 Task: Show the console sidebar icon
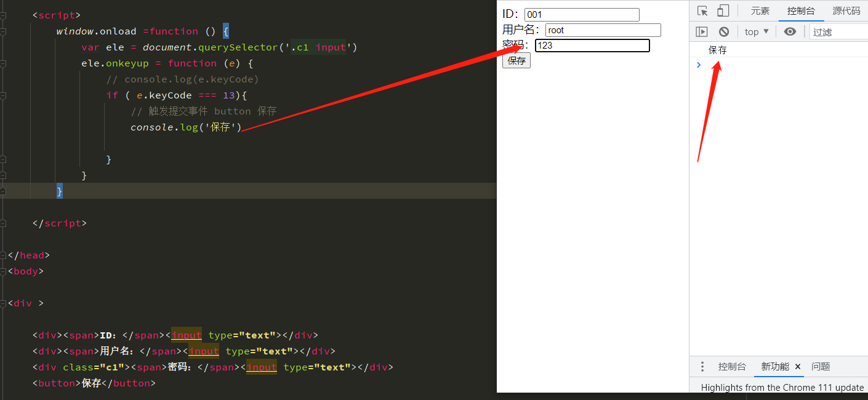702,32
